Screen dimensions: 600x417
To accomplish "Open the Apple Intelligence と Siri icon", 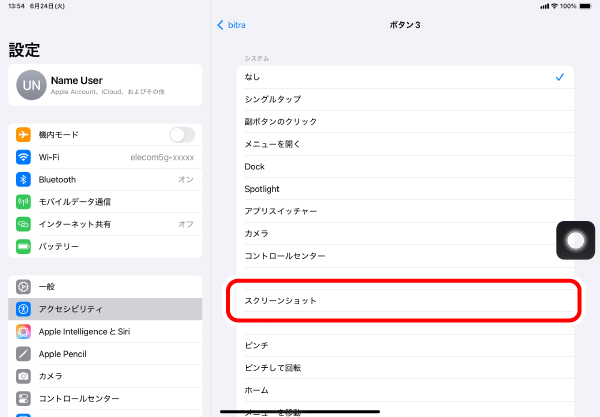I will point(24,331).
